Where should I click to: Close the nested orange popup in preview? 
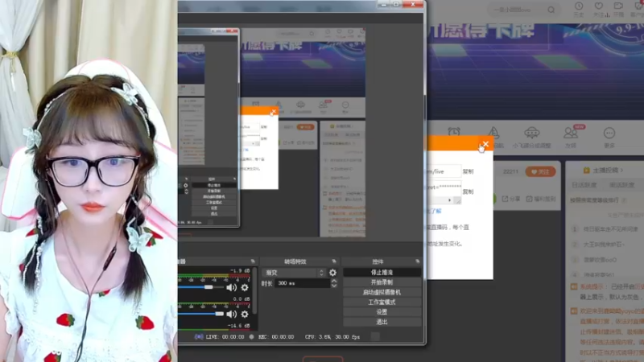tap(274, 112)
